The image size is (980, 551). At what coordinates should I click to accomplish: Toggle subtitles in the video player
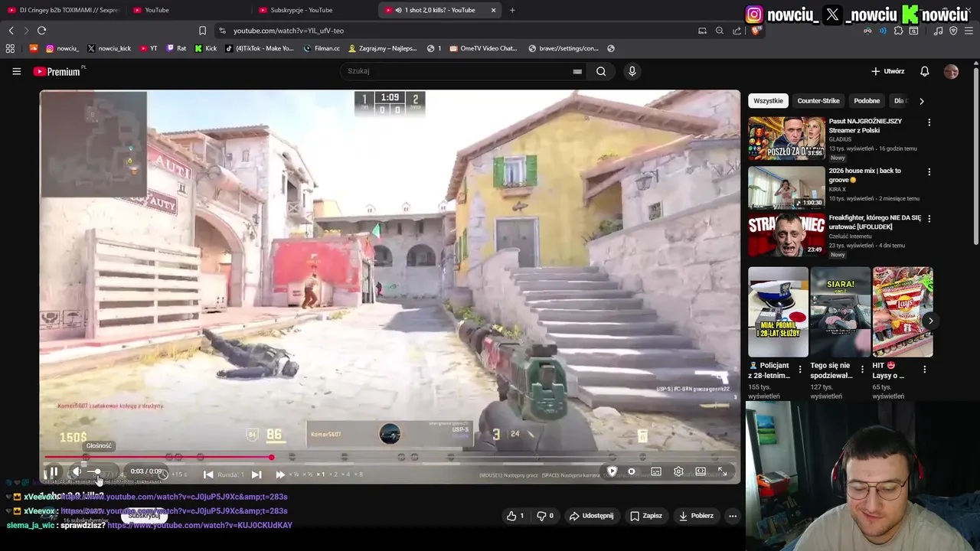pyautogui.click(x=656, y=471)
